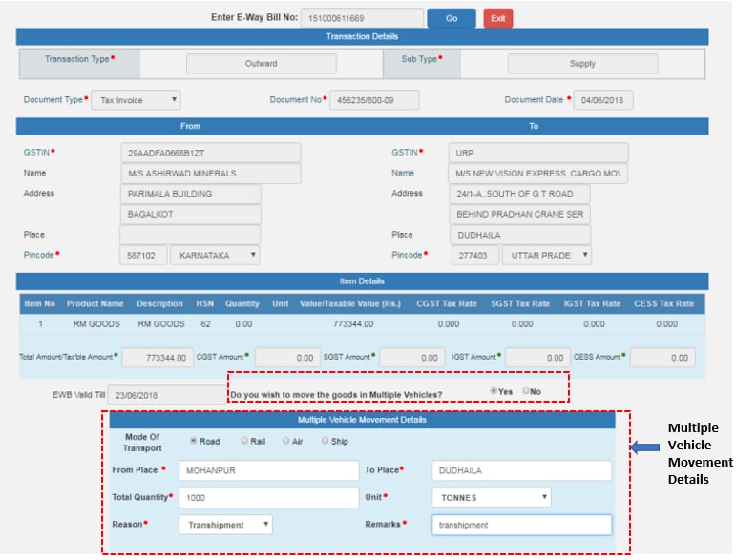Click the HSN value 62

click(205, 324)
